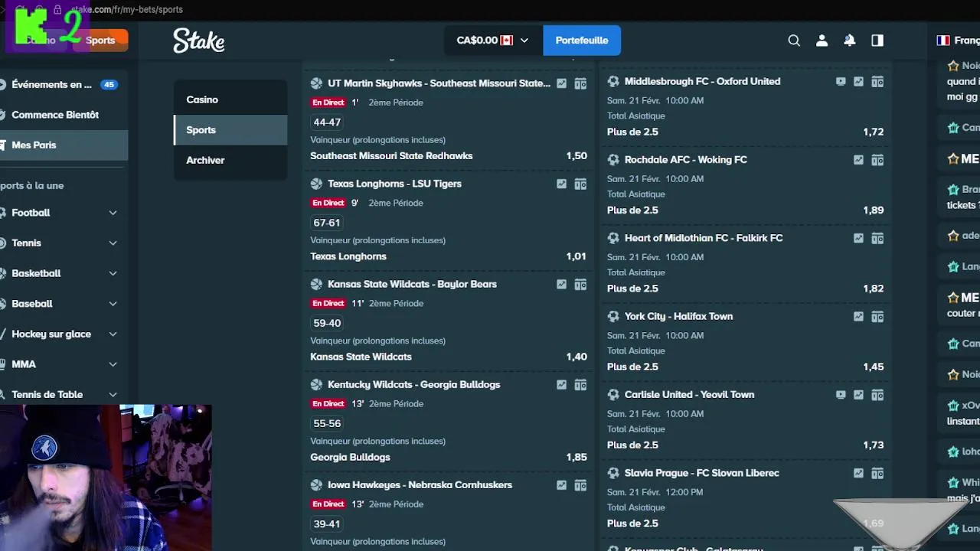
Task: Open live stream icon for Carlisle United - Yeovil Town
Action: tap(841, 395)
